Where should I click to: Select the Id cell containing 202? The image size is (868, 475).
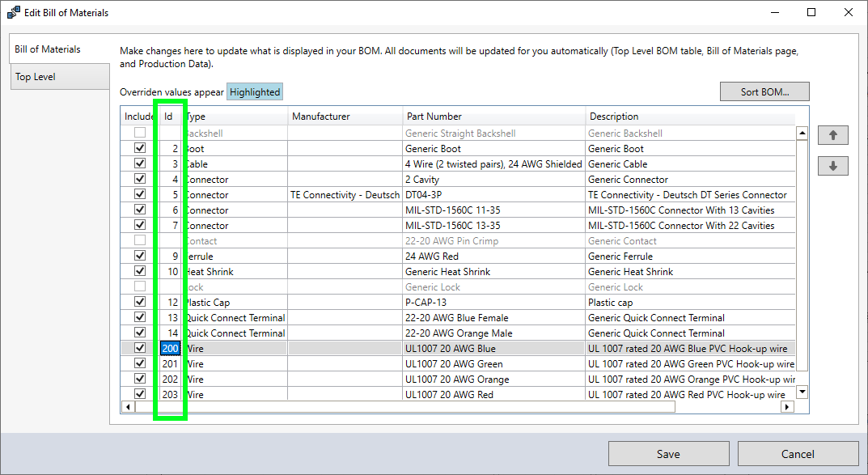(171, 380)
